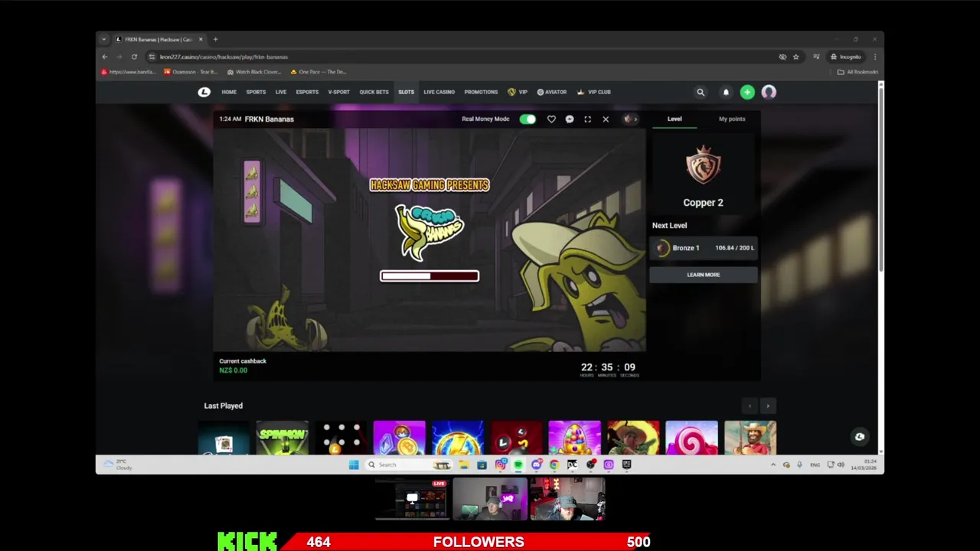The height and width of the screenshot is (551, 980).
Task: Switch to the Level tab
Action: coord(675,119)
